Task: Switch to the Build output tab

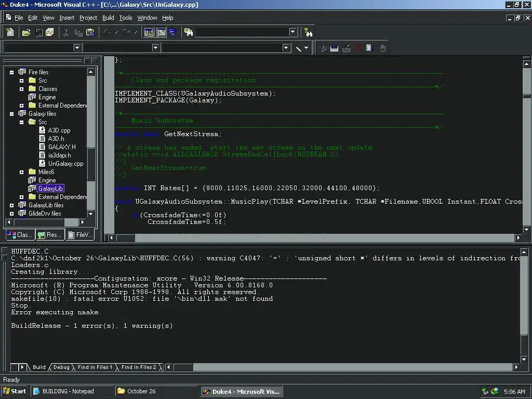Action: [x=38, y=367]
